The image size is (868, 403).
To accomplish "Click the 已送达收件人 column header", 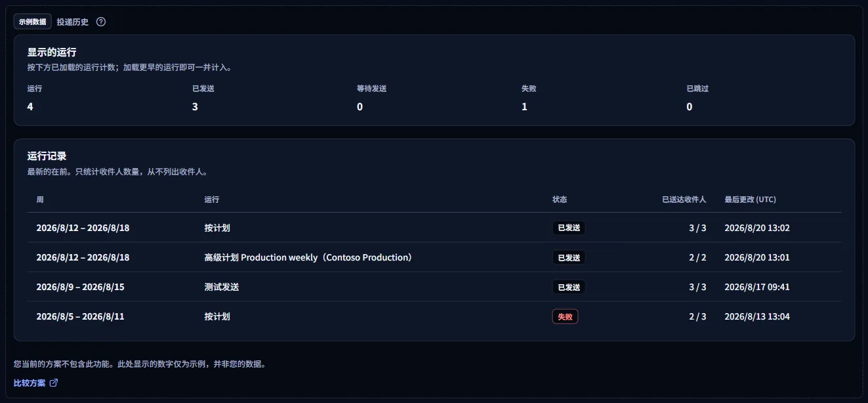I will 684,200.
